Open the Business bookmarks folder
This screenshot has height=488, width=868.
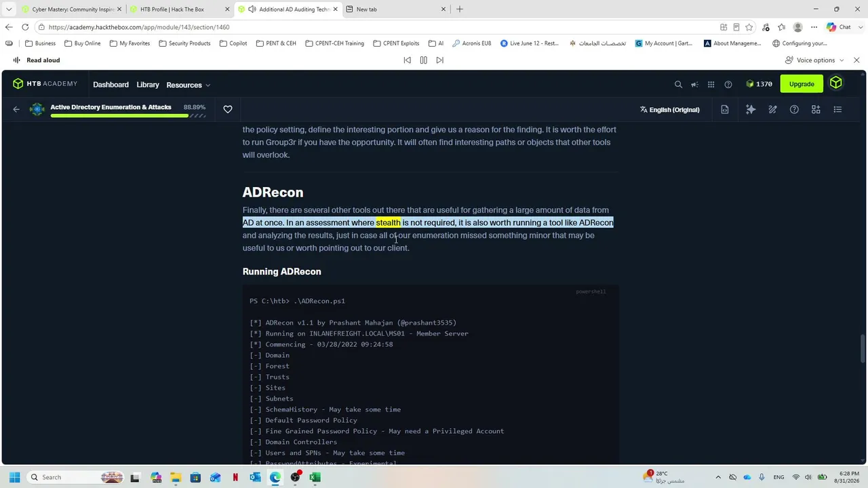(x=40, y=43)
